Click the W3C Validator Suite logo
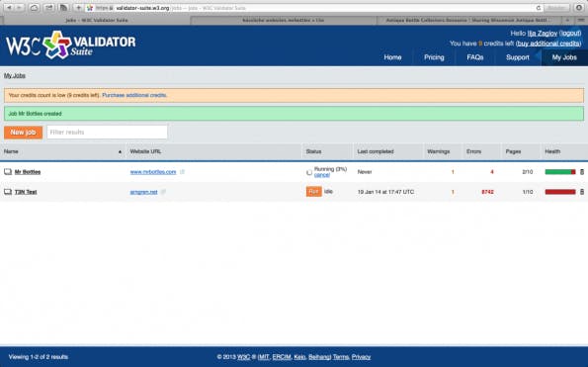588x367 pixels. [x=70, y=46]
